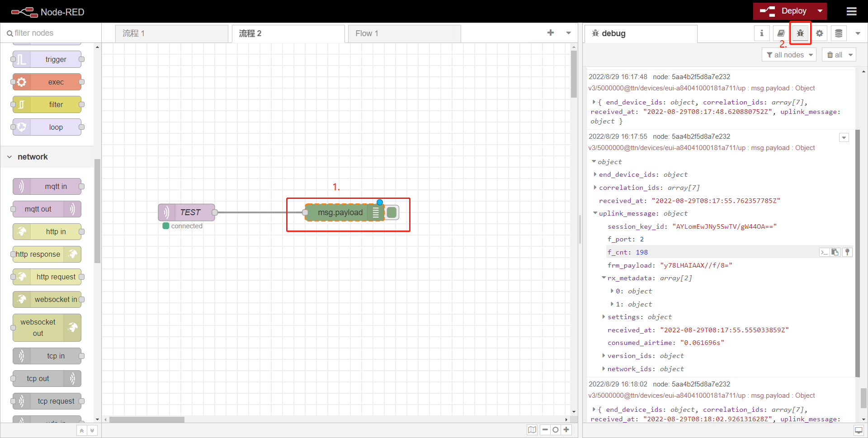The image size is (868, 438).
Task: Select the TEST mqtt node on canvas
Action: click(x=186, y=212)
